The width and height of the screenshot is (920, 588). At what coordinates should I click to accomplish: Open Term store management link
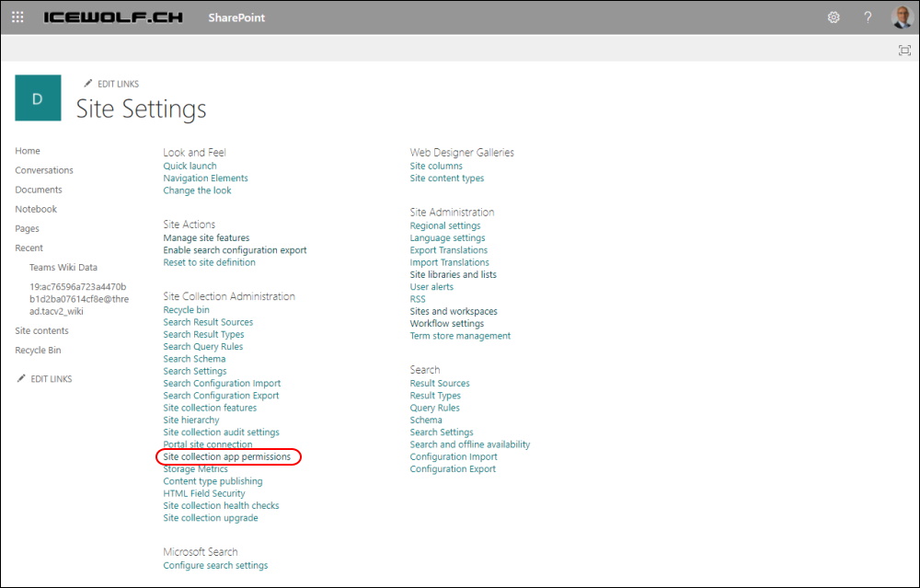tap(461, 336)
